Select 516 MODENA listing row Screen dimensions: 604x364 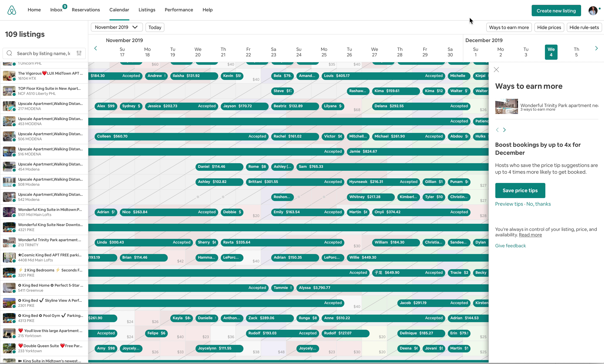44,151
